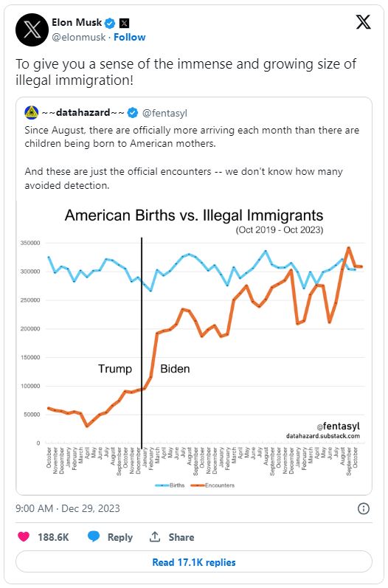Viewport: 388px width, 588px height.
Task: Click the reply speech bubble icon
Action: pyautogui.click(x=94, y=536)
